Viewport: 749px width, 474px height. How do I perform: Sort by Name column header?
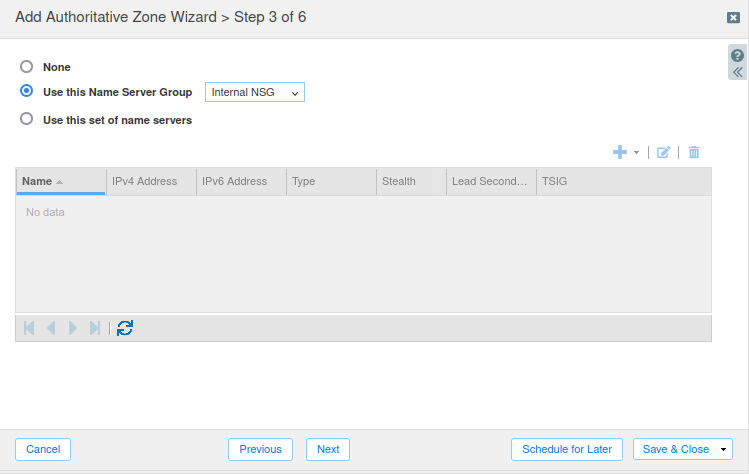(37, 182)
